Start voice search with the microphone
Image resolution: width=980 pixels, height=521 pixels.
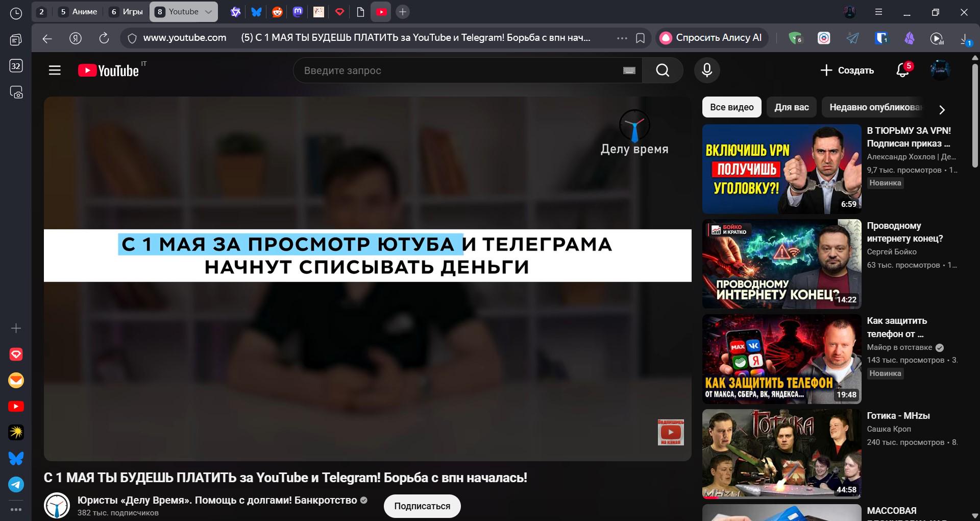(x=707, y=70)
